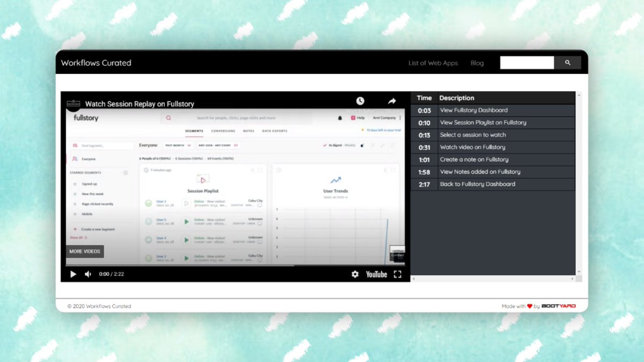Jump to 2:17 Back to Fullstory Dashboard
Viewport: 644px width, 362px height.
(x=493, y=184)
